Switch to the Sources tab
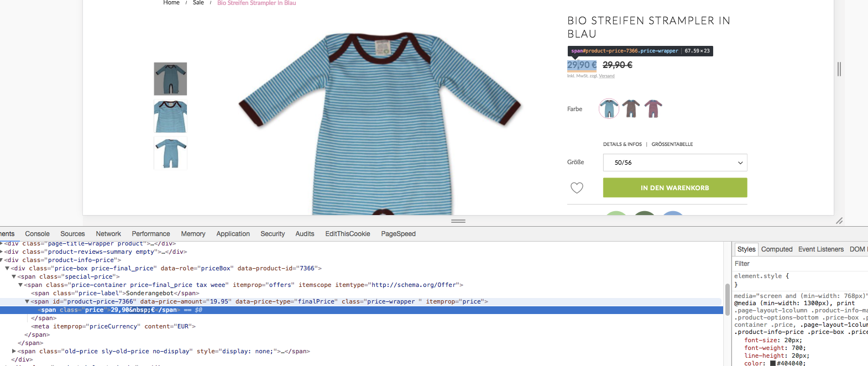This screenshot has height=366, width=868. (72, 234)
